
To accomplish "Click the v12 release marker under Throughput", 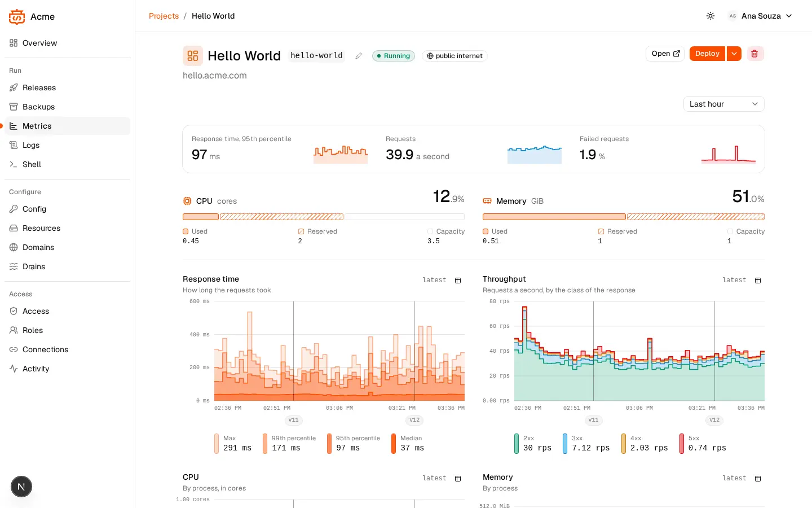I will [714, 420].
